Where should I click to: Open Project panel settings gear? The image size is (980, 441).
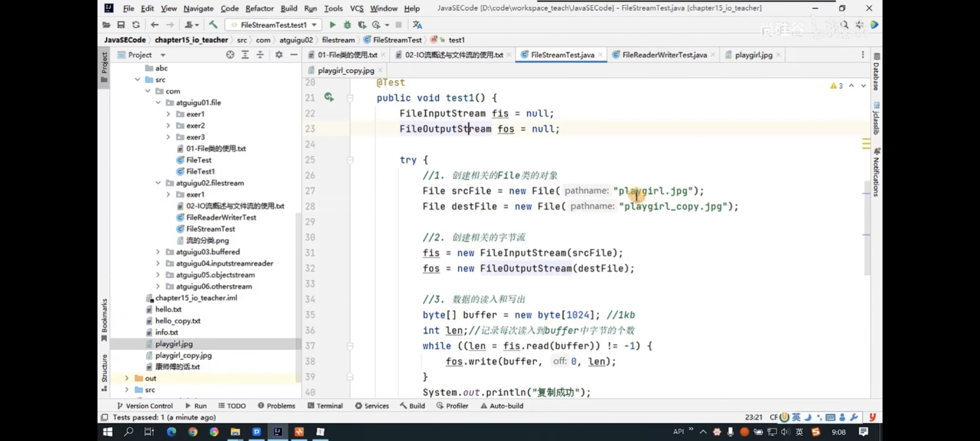pyautogui.click(x=279, y=55)
